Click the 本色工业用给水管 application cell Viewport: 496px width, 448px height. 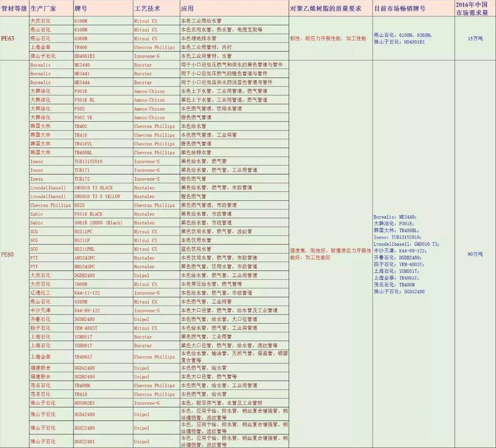coord(234,21)
